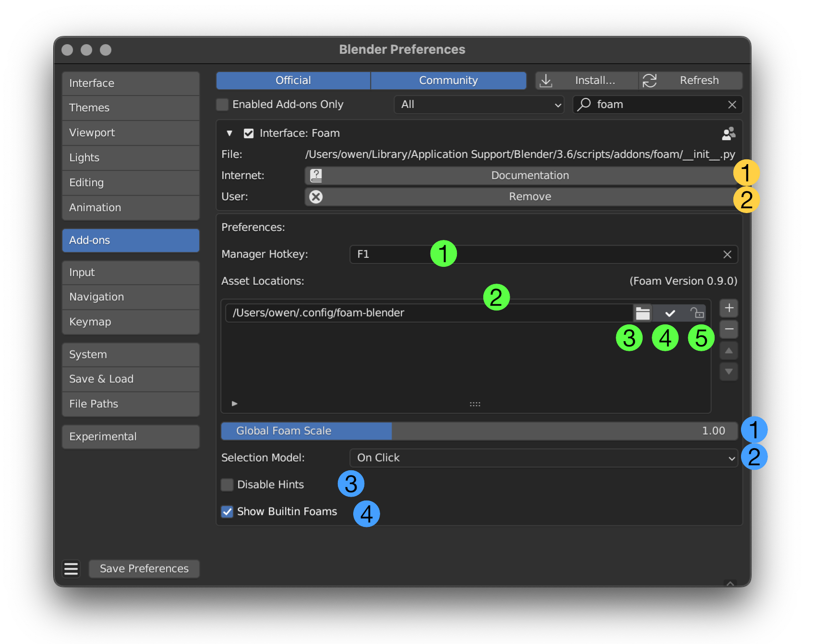Image resolution: width=813 pixels, height=644 pixels.
Task: Enable the Interface: Foam add-on checkbox
Action: pyautogui.click(x=249, y=133)
